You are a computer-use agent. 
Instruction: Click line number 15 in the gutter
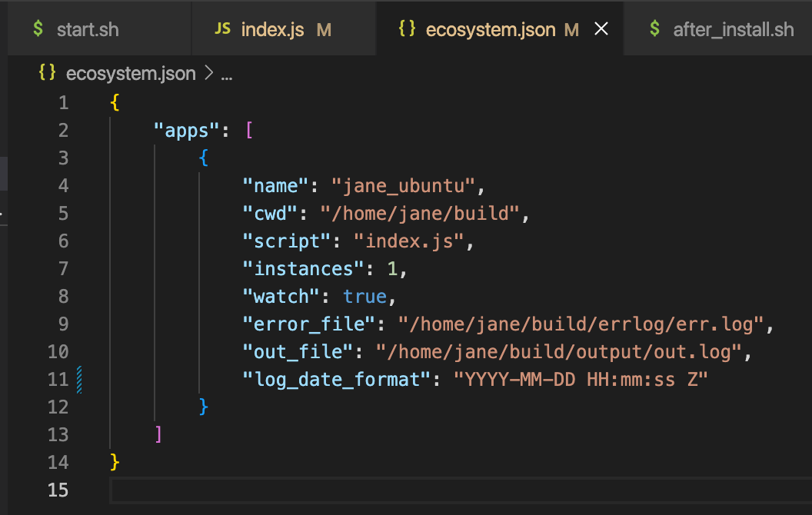point(58,490)
